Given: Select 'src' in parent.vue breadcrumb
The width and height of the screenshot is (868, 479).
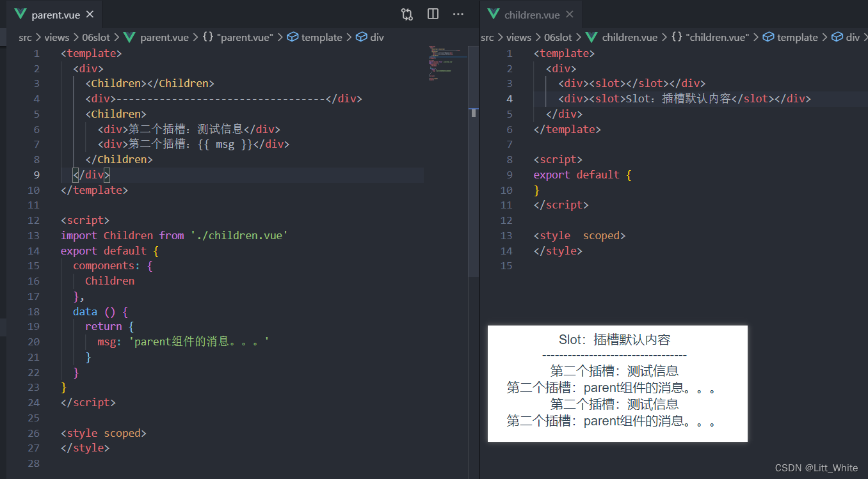Looking at the screenshot, I should [25, 37].
